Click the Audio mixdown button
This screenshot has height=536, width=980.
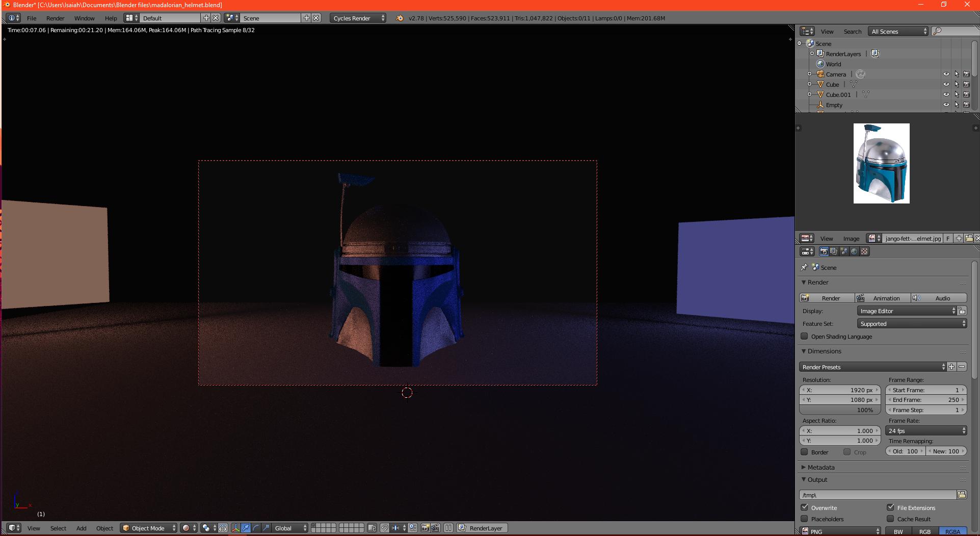(939, 298)
